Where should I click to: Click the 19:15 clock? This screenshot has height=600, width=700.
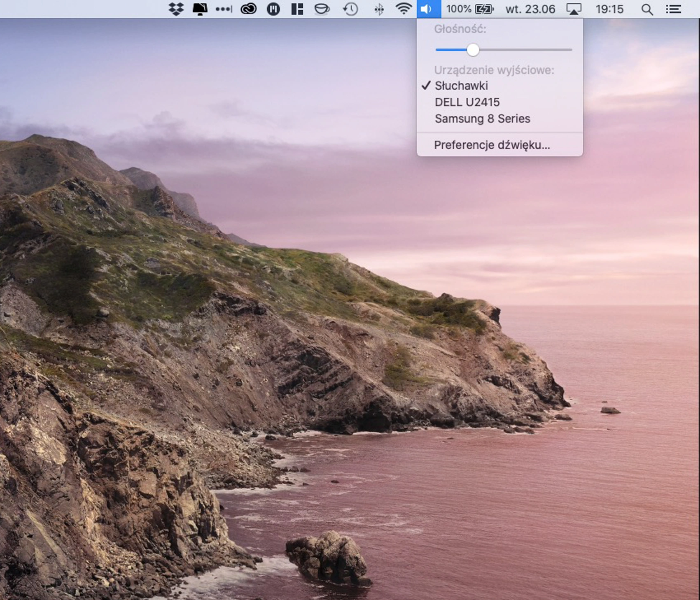(609, 9)
